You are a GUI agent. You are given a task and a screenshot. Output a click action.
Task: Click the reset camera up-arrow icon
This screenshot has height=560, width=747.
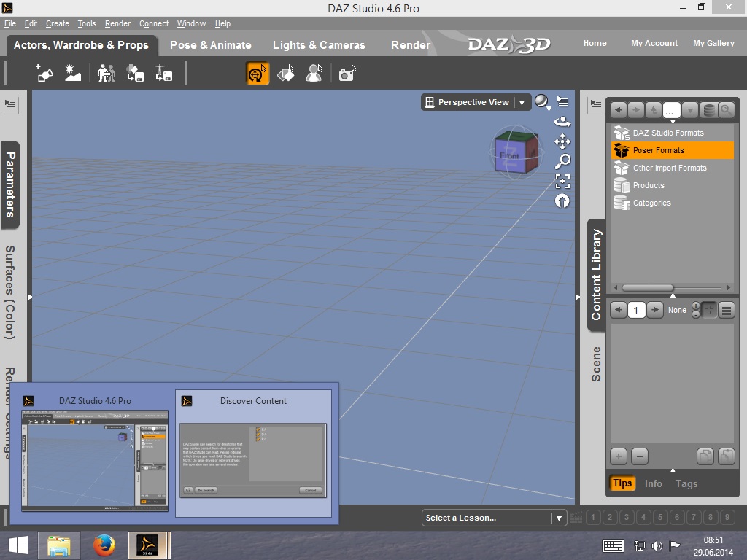tap(562, 201)
